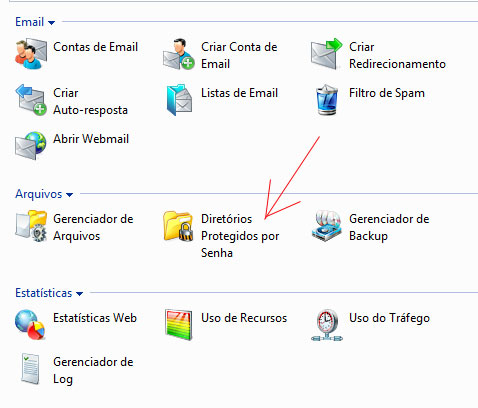Open the Filtro de Spam text link

387,93
